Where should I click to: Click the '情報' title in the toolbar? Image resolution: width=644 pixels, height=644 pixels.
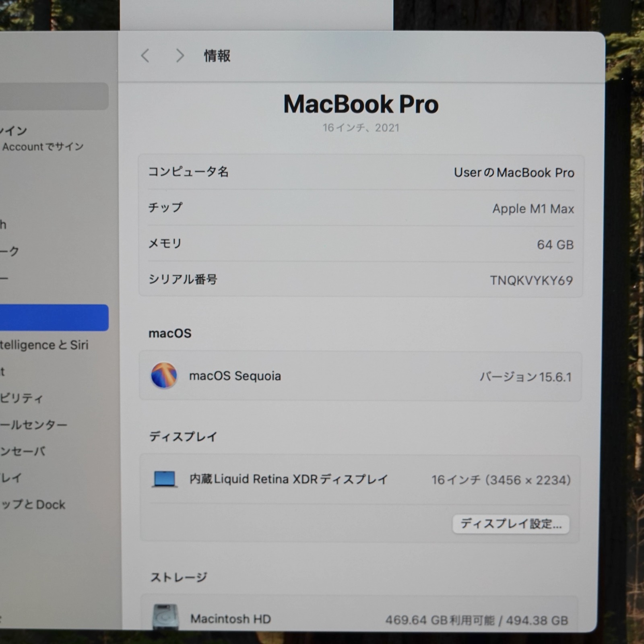pyautogui.click(x=217, y=56)
